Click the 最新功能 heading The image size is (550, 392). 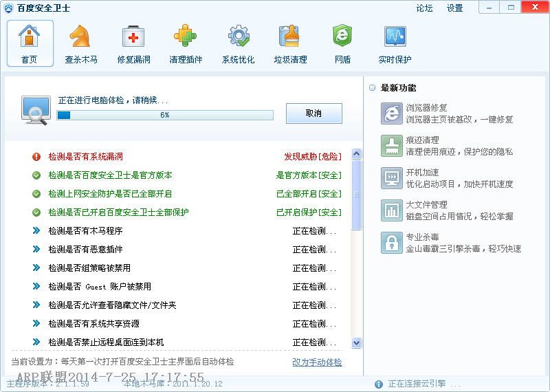click(x=399, y=88)
